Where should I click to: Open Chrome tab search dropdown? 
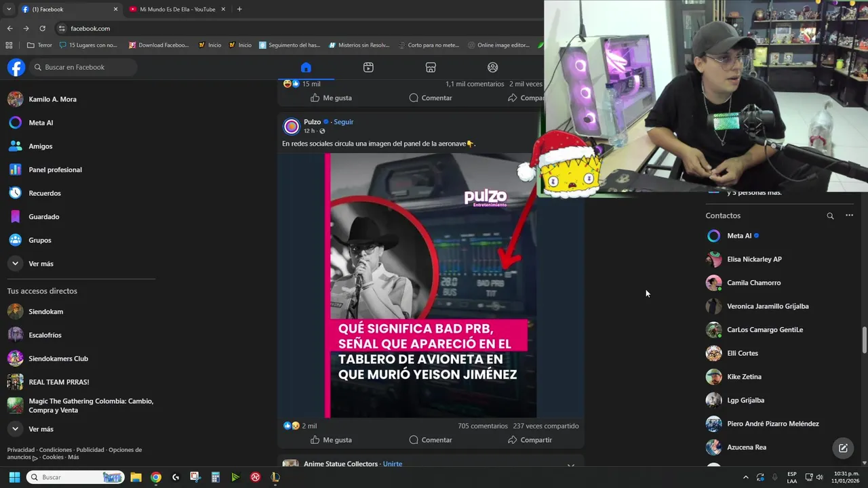tap(9, 9)
